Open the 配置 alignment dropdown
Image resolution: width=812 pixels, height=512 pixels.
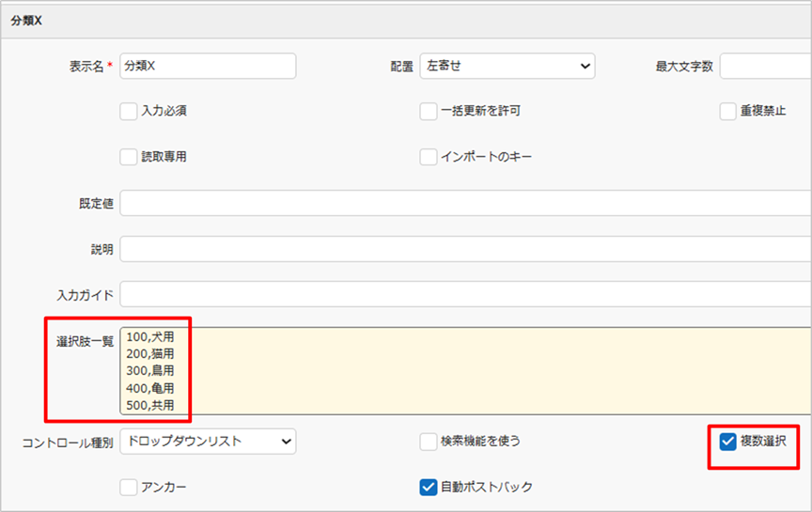pyautogui.click(x=507, y=66)
